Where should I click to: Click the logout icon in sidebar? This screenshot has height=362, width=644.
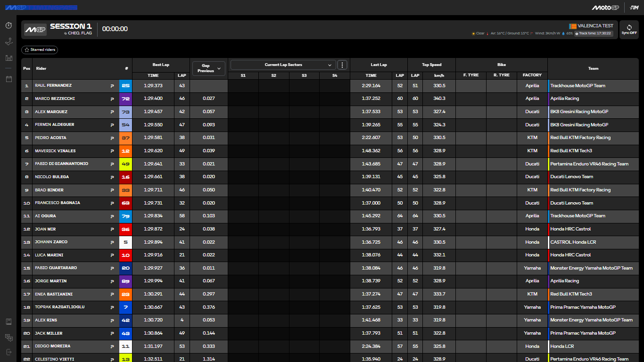coord(8,352)
